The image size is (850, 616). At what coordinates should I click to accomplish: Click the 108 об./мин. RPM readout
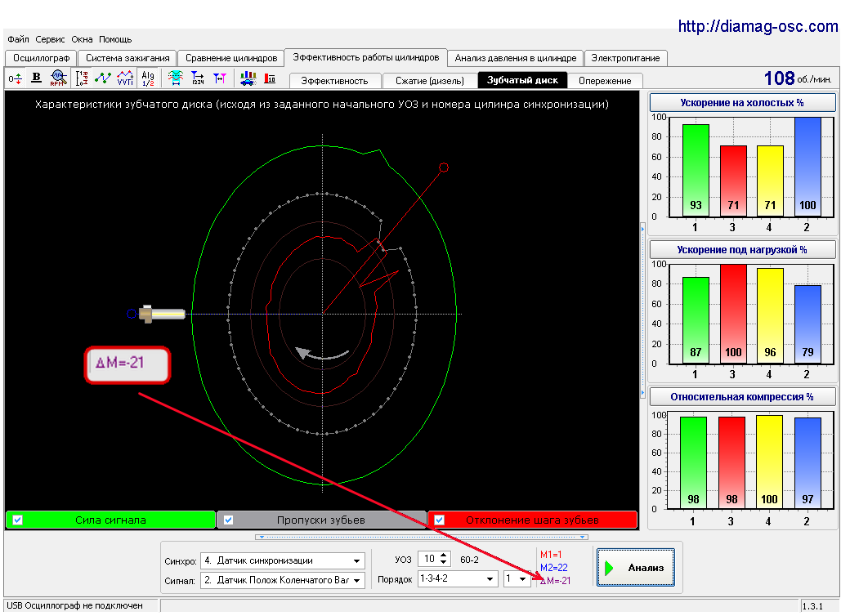click(x=798, y=78)
